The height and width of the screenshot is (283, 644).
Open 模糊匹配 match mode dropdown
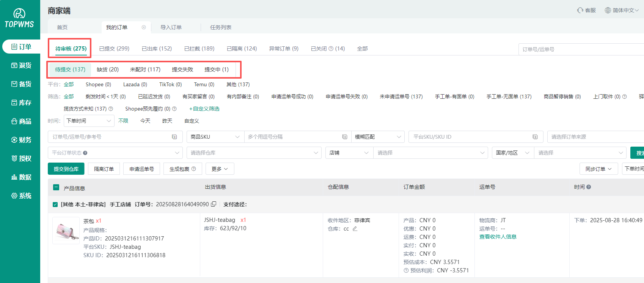pyautogui.click(x=378, y=137)
